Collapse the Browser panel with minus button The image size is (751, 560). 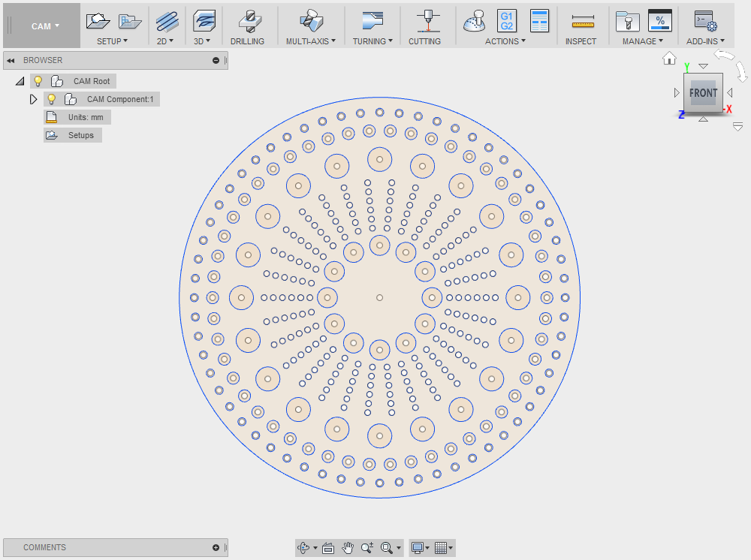pyautogui.click(x=216, y=60)
